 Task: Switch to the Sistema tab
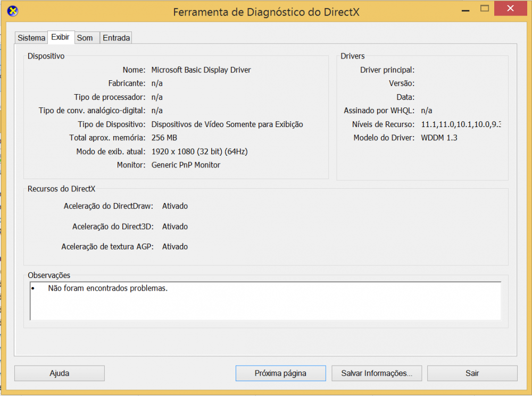[x=31, y=38]
